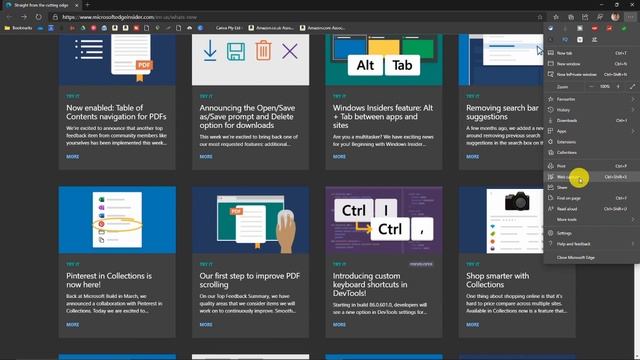Click 'Our first step to improve PDF scrolling' heading
Screen dimensions: 640x360
point(250,280)
